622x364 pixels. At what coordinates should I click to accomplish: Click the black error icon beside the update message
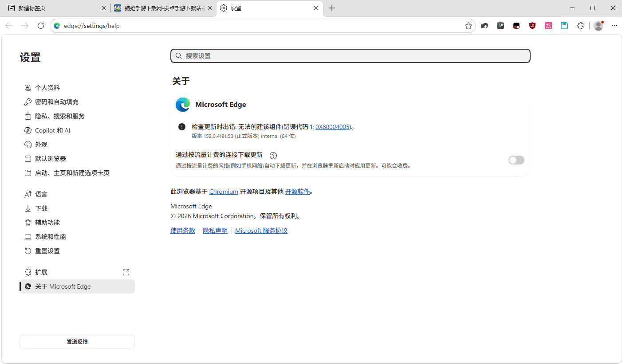click(x=182, y=127)
